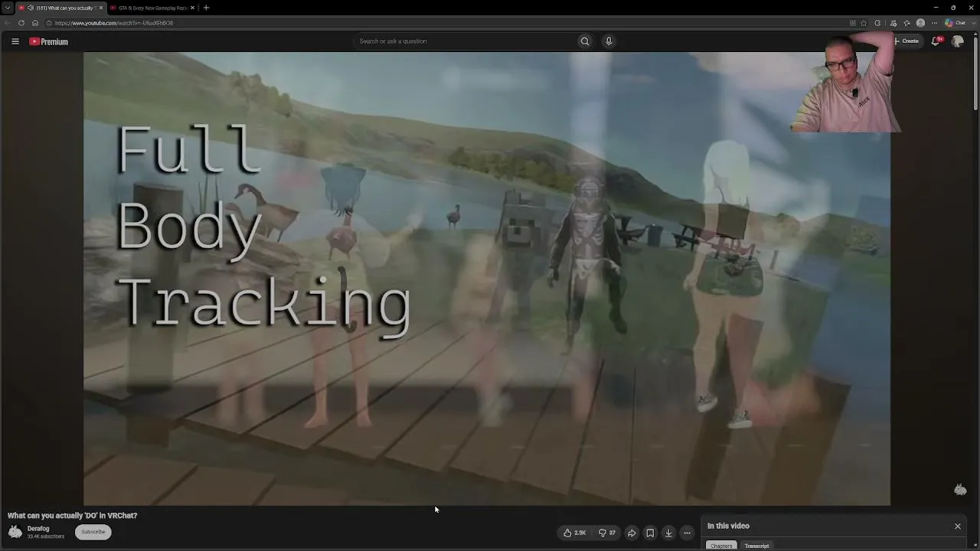The width and height of the screenshot is (980, 551).
Task: Switch to the GTA 6 Every New Gameplay tab
Action: (x=152, y=8)
